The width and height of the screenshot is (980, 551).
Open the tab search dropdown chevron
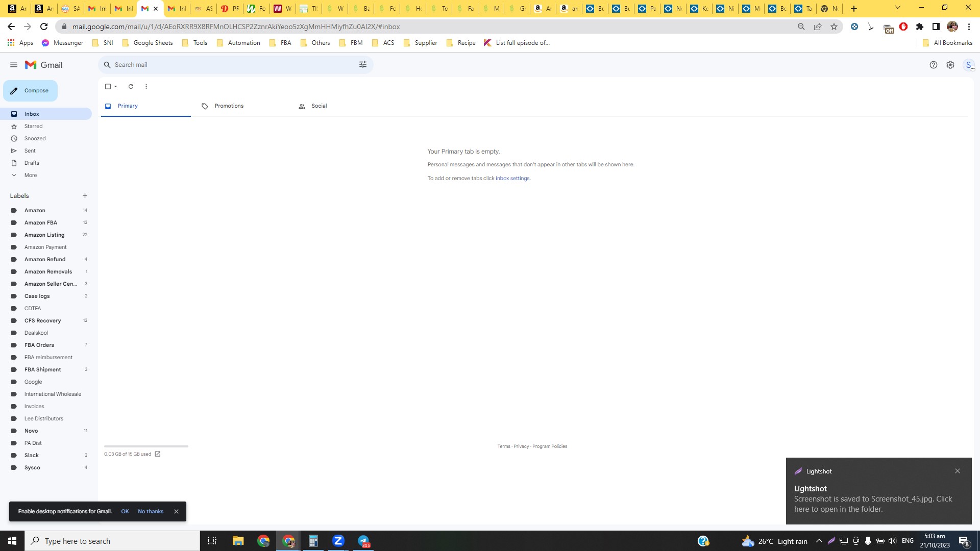point(898,8)
